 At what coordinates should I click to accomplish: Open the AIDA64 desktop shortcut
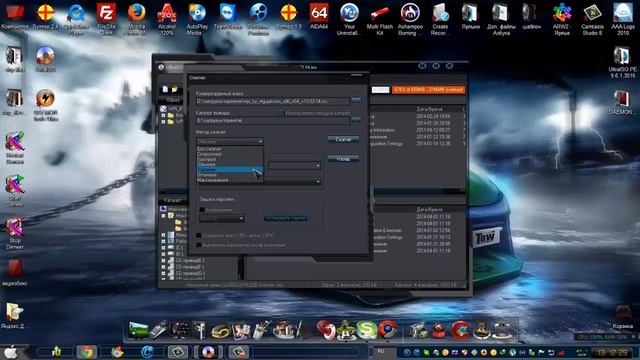coord(319,16)
